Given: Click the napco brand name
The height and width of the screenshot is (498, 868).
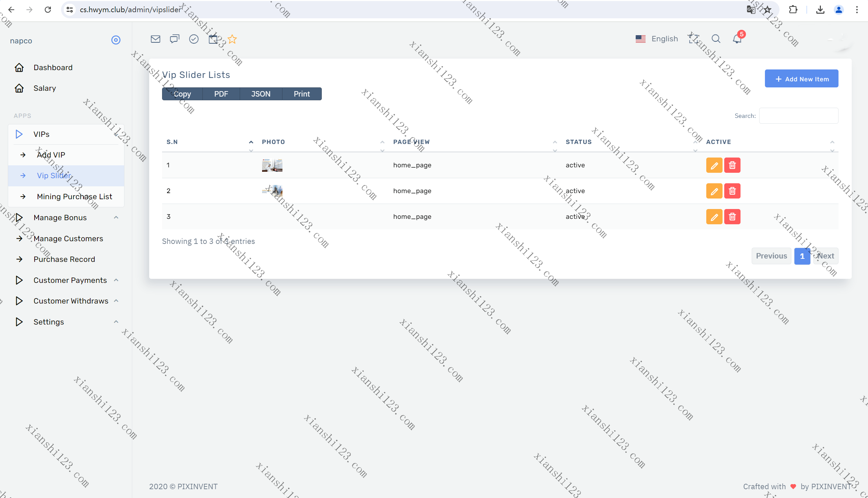Looking at the screenshot, I should pyautogui.click(x=21, y=41).
